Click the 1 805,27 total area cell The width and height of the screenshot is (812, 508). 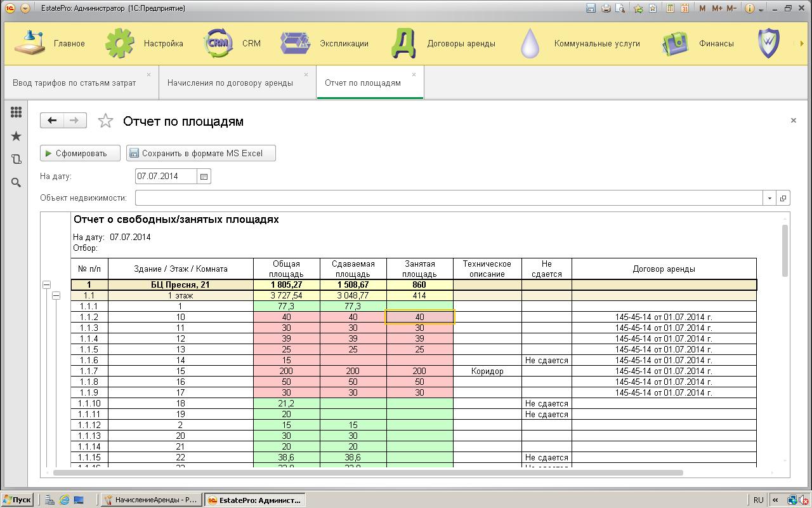pos(287,284)
